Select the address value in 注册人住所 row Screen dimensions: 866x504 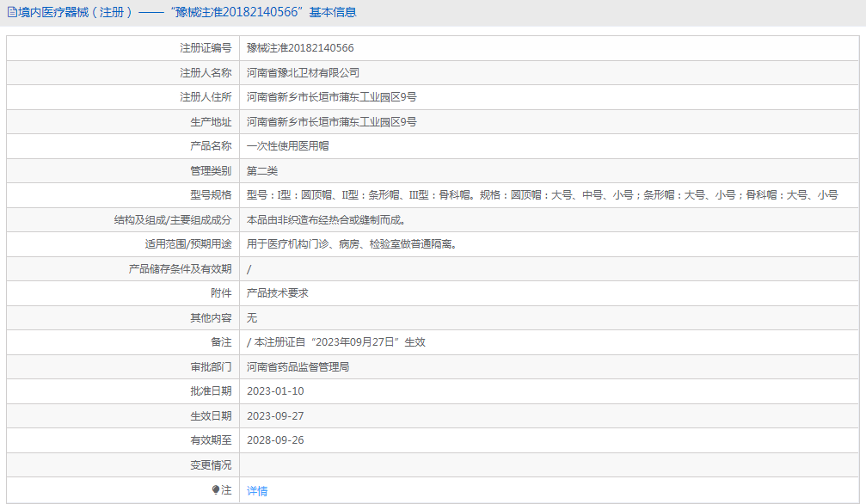(331, 97)
